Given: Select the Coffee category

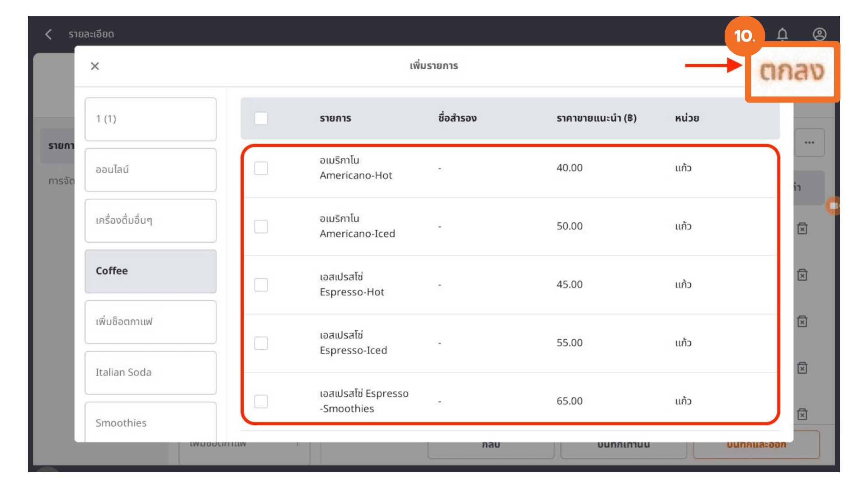Looking at the screenshot, I should [151, 271].
